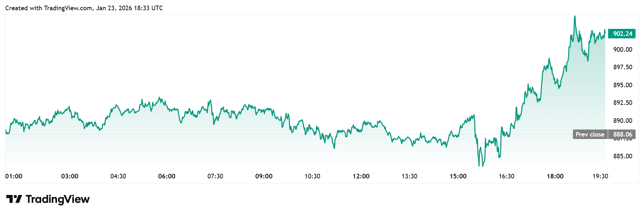Viewport: 644px width, 215px height.
Task: Select the 895.00 price axis label
Action: pos(623,85)
